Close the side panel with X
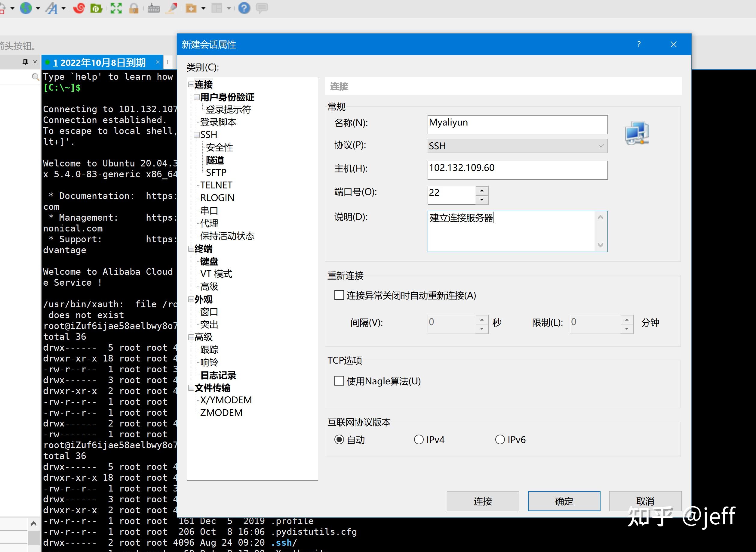Image resolution: width=756 pixels, height=552 pixels. tap(35, 62)
